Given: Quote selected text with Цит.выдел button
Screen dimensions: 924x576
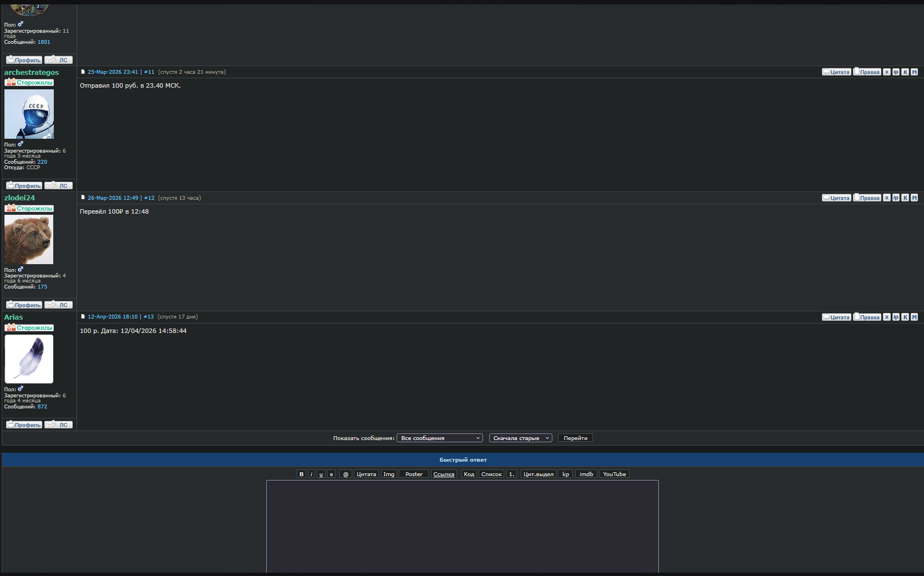Looking at the screenshot, I should (x=539, y=474).
